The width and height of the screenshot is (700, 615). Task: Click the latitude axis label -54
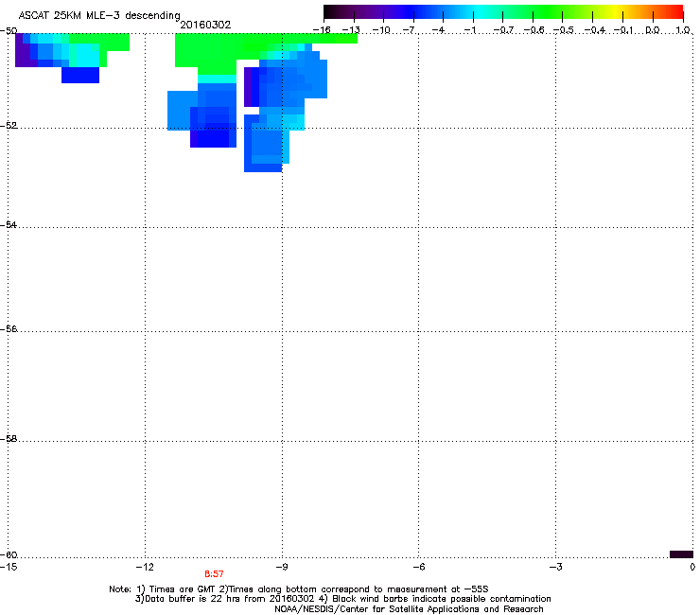coord(9,224)
